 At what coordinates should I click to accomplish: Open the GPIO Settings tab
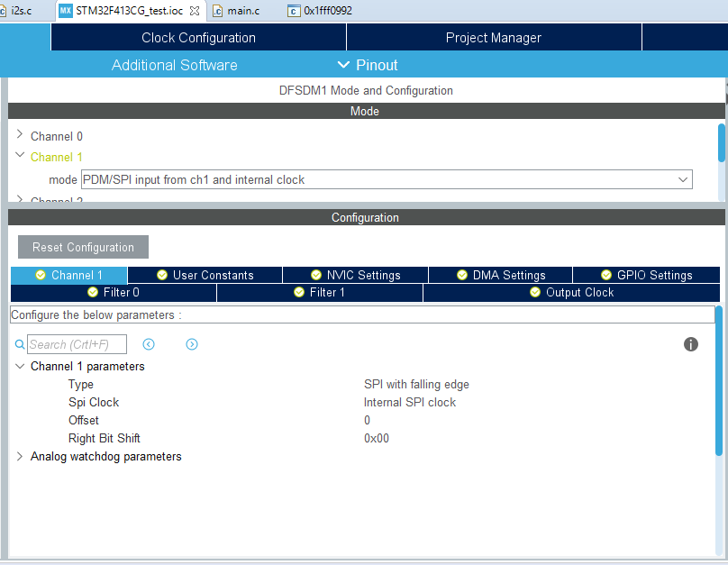[646, 276]
